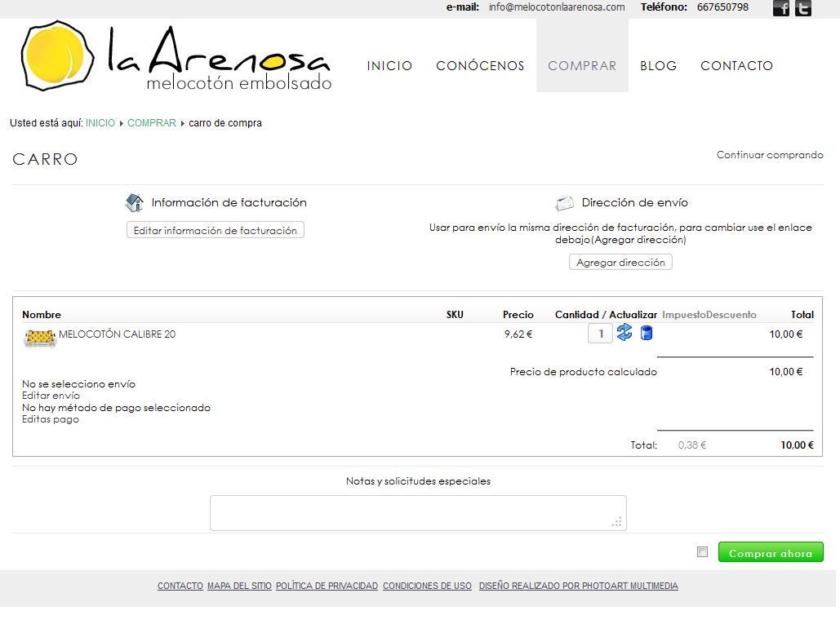The width and height of the screenshot is (840, 624).
Task: Click the INICIO breadcrumb link
Action: point(100,123)
